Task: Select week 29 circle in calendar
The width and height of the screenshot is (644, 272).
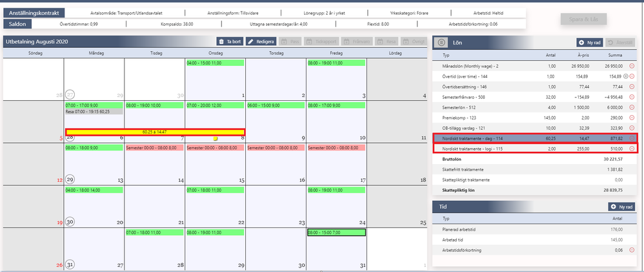Action: (x=70, y=180)
